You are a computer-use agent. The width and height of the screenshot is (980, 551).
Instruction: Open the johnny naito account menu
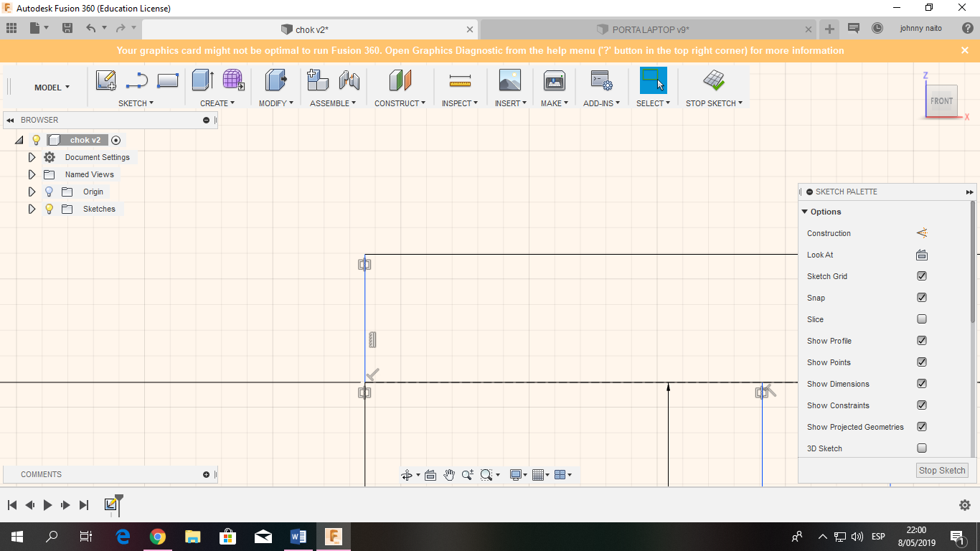(x=920, y=29)
